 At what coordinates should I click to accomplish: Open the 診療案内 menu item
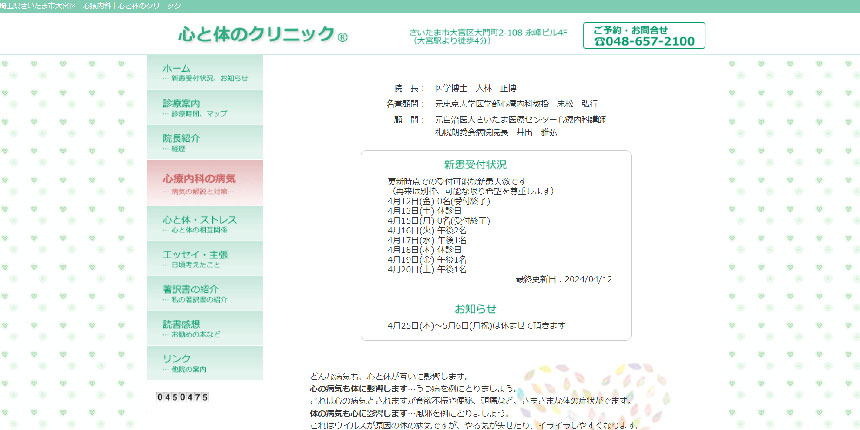point(205,108)
